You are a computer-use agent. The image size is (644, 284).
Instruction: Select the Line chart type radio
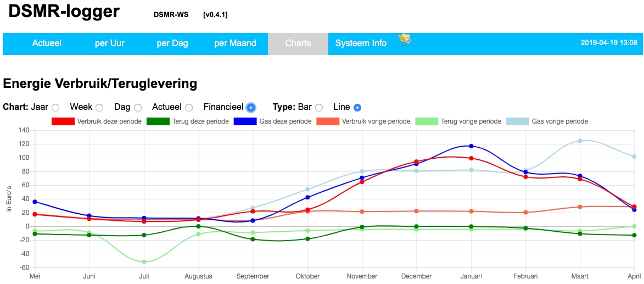coord(357,108)
